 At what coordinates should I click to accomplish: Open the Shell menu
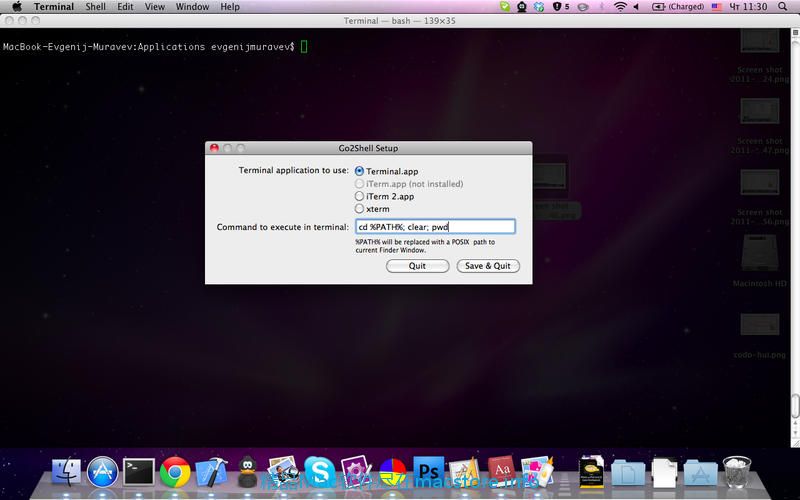(x=95, y=7)
